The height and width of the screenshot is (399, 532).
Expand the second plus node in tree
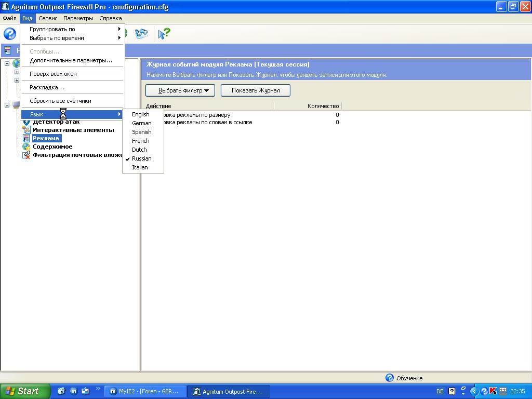pyautogui.click(x=17, y=80)
